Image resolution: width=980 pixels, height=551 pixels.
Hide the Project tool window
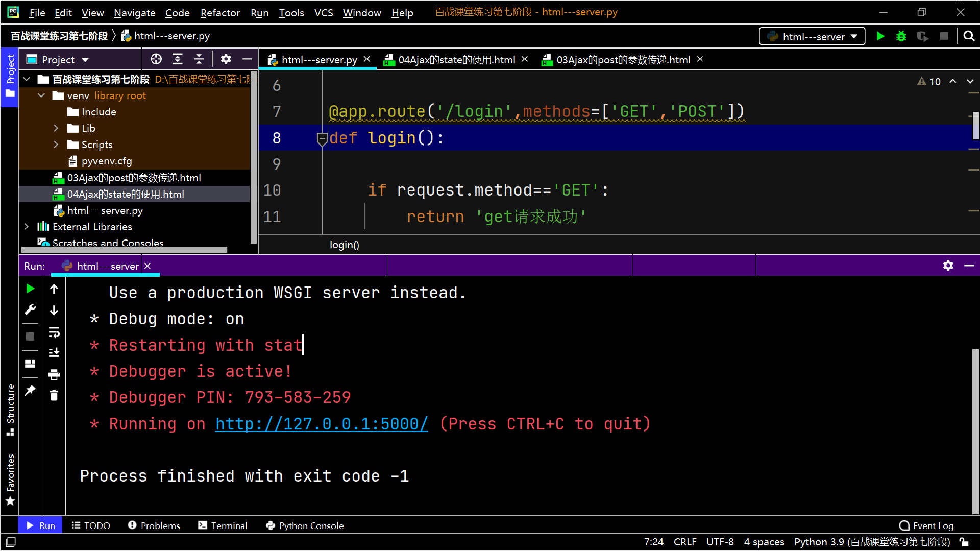[247, 59]
